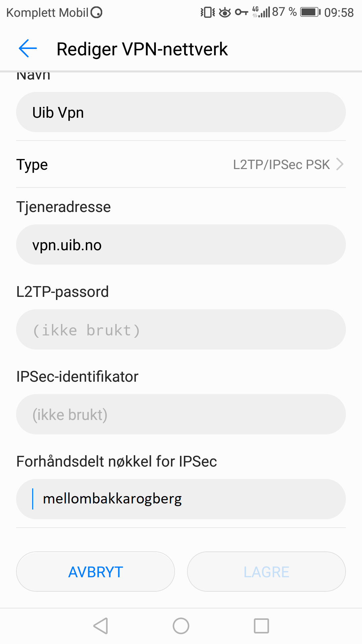Viewport: 362px width, 644px height.
Task: Select the IPSec-identifikator input field
Action: click(181, 415)
